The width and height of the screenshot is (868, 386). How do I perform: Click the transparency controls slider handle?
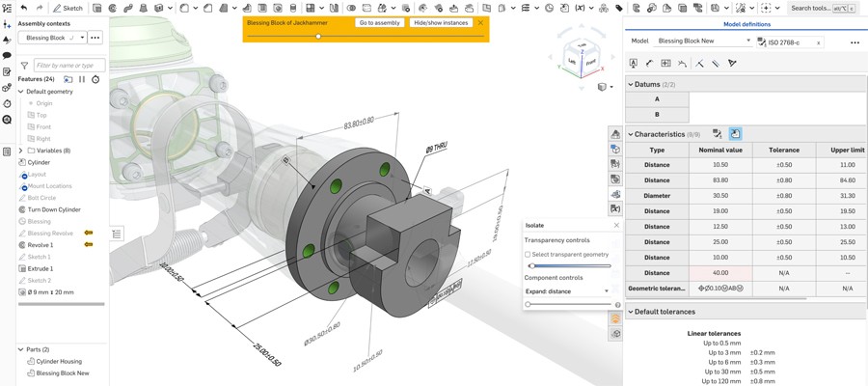click(x=530, y=265)
